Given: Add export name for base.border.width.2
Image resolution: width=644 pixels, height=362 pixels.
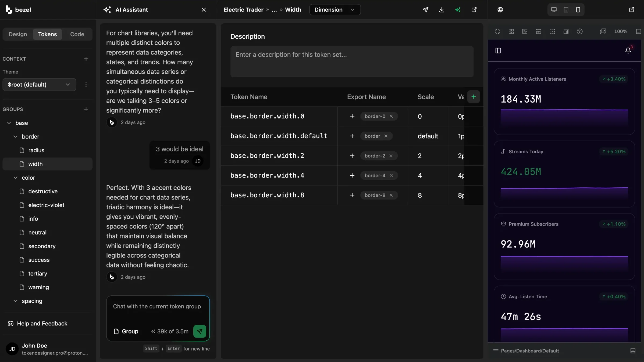Looking at the screenshot, I should pyautogui.click(x=352, y=156).
